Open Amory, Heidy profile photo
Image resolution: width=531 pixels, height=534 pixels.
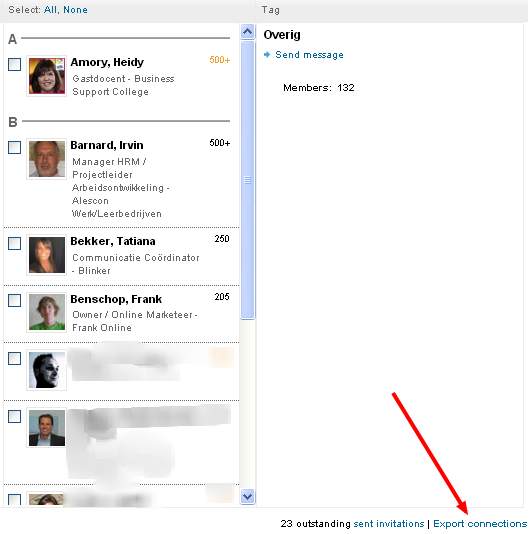click(x=47, y=76)
